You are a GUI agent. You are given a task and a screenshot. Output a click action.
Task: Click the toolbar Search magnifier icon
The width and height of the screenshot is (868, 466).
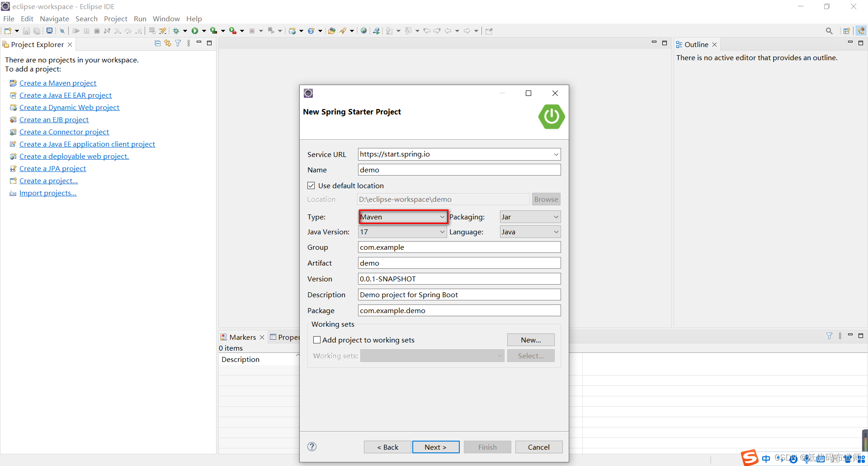coord(829,31)
